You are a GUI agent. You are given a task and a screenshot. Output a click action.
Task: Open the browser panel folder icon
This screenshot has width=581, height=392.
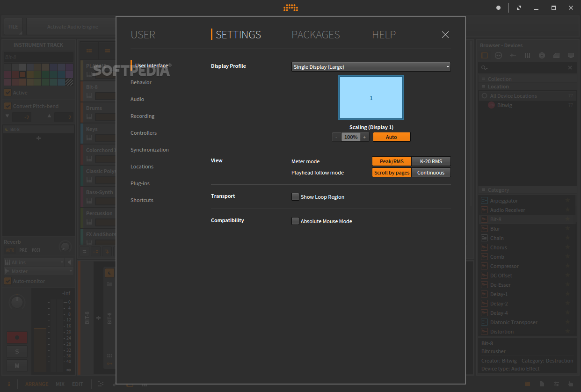(x=528, y=384)
